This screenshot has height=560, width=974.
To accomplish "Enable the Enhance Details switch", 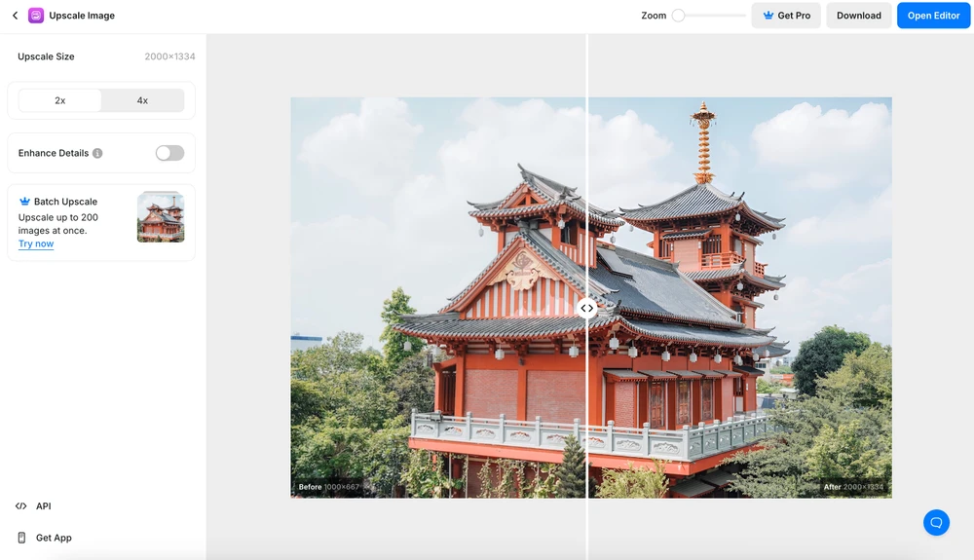I will pyautogui.click(x=169, y=153).
